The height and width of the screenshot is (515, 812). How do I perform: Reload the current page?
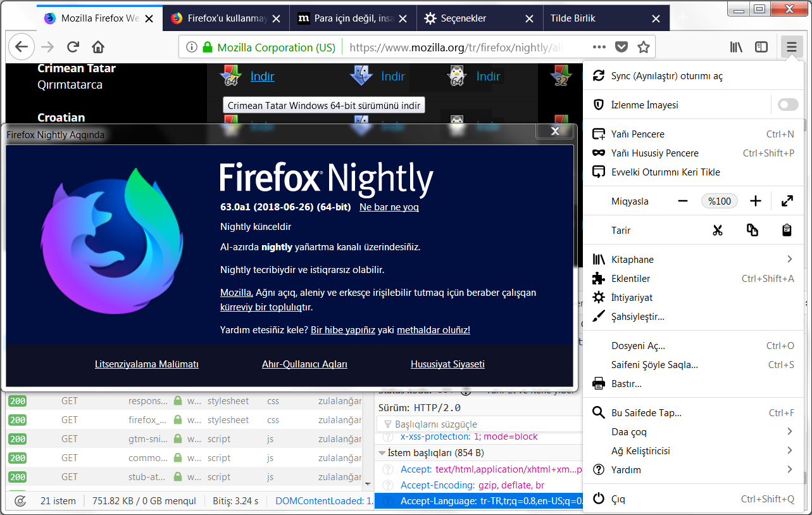tap(73, 47)
